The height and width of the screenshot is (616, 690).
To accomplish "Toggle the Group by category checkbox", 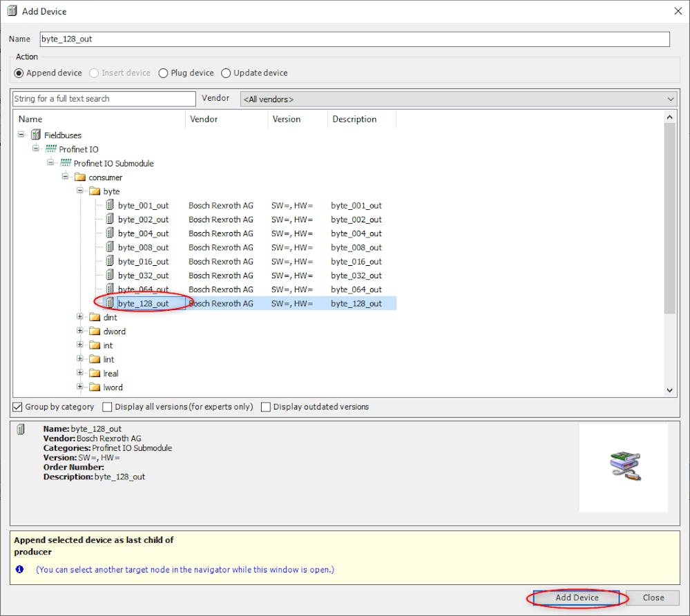I will click(17, 407).
